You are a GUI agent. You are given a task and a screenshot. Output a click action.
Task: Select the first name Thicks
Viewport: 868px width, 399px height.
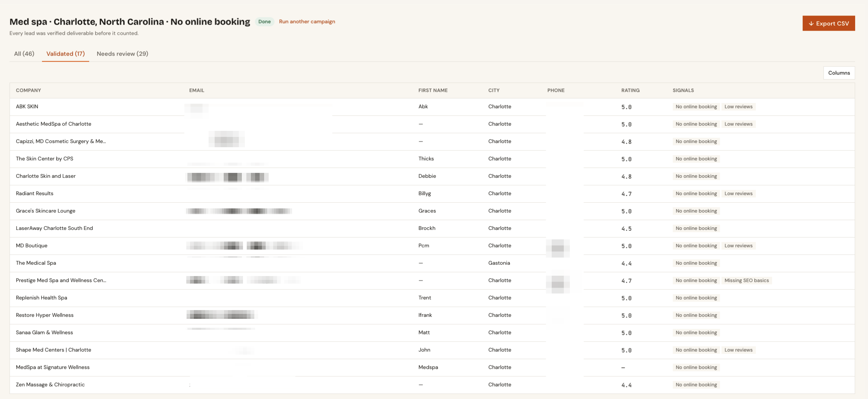(x=426, y=159)
